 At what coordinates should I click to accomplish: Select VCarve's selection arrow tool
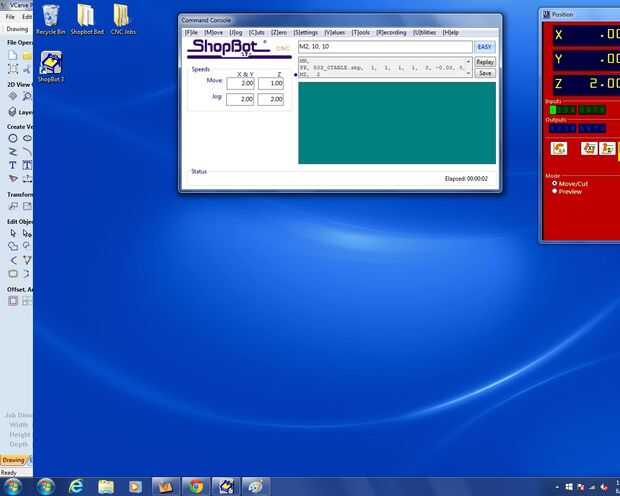pos(13,233)
